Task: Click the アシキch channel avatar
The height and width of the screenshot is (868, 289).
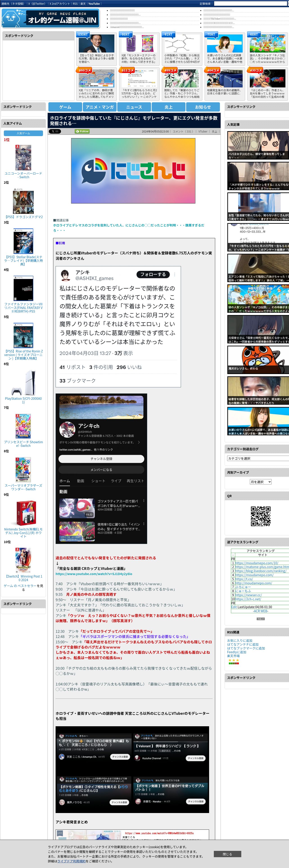Action: [x=67, y=429]
